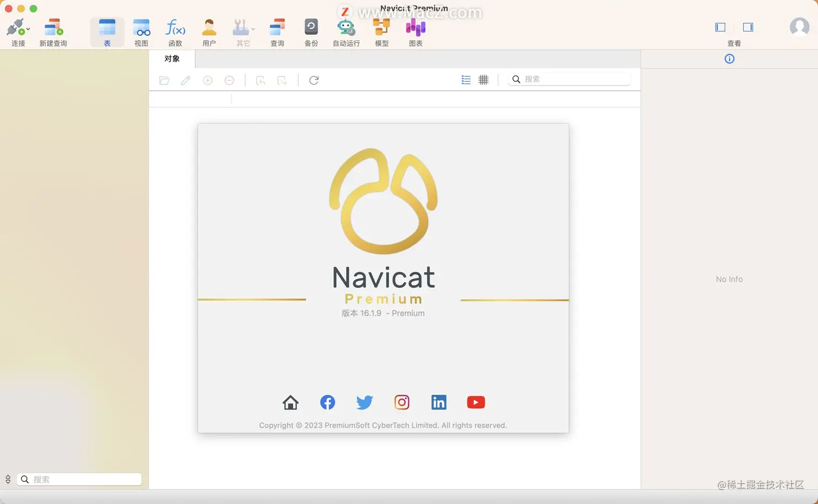Open the 图表 charts icon
The width and height of the screenshot is (818, 504).
pos(415,27)
